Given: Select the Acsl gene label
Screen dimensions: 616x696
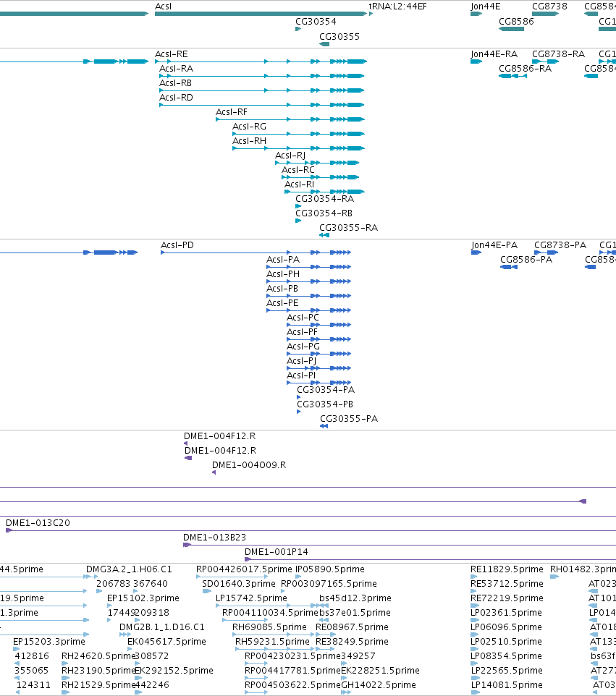Looking at the screenshot, I should click(x=163, y=7).
